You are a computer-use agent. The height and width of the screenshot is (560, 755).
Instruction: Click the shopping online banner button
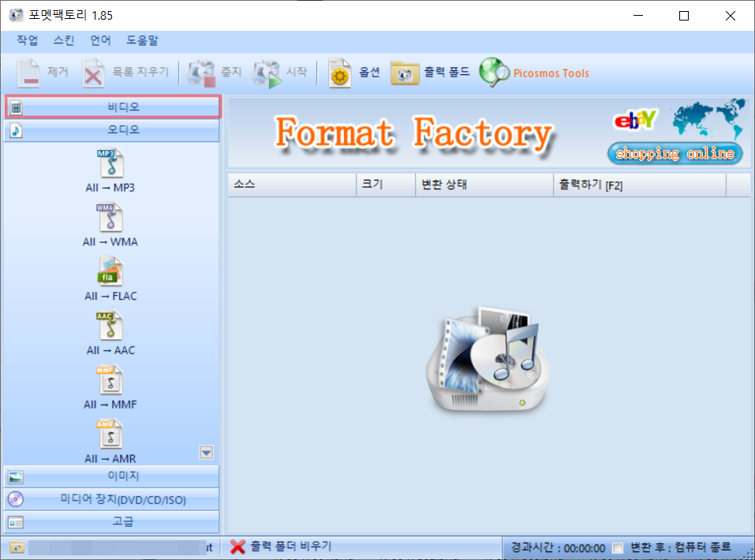675,154
